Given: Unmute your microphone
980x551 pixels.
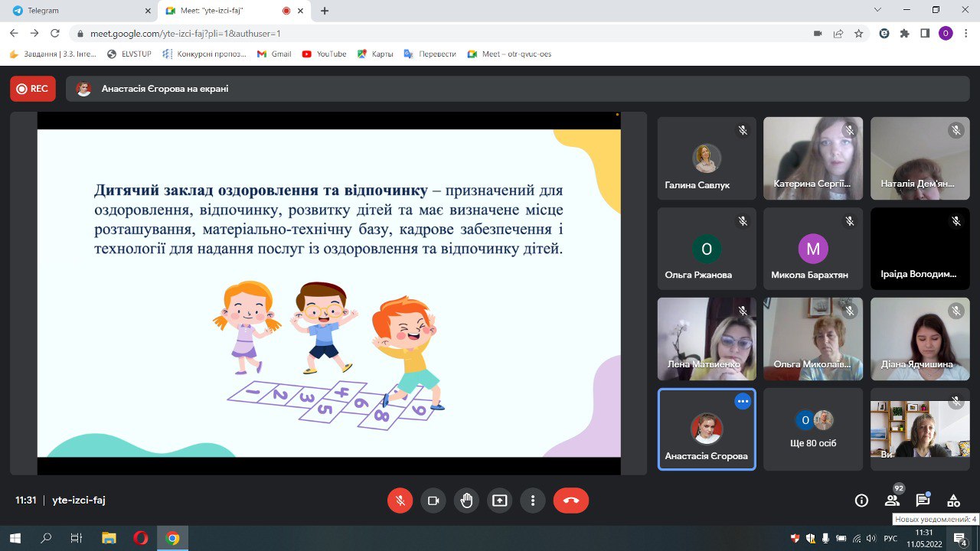Looking at the screenshot, I should pos(400,500).
